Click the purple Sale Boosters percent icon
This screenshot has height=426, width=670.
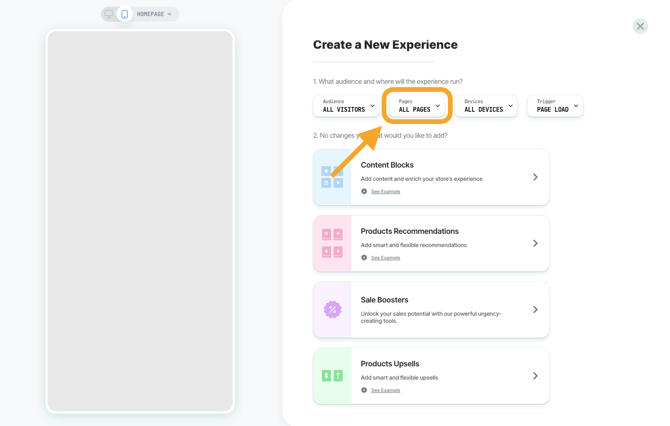332,310
